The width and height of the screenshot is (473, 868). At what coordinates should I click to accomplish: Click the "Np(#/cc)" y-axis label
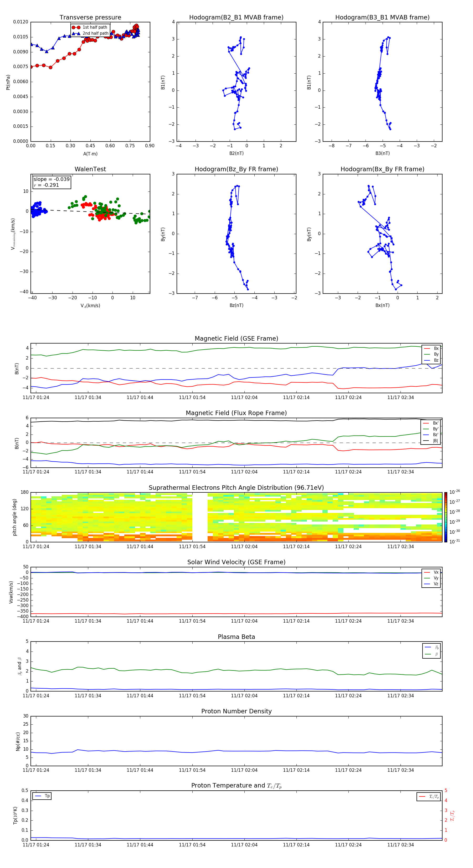pos(18,741)
